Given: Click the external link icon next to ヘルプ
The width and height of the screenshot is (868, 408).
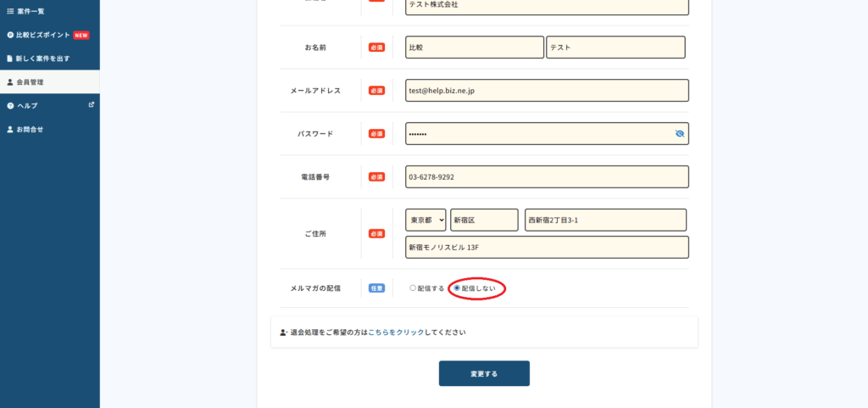Looking at the screenshot, I should tap(92, 105).
